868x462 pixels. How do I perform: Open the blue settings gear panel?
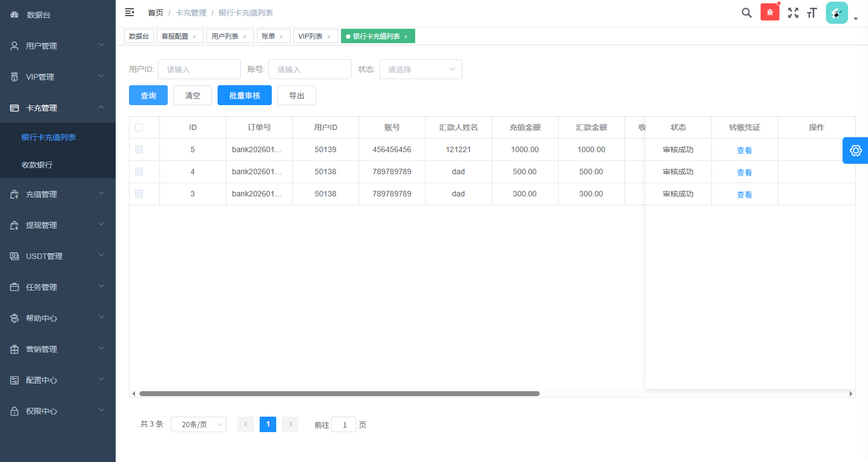coord(855,150)
